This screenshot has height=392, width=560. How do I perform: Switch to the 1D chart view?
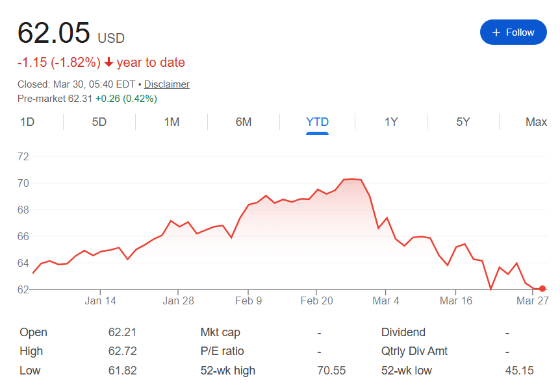click(27, 121)
